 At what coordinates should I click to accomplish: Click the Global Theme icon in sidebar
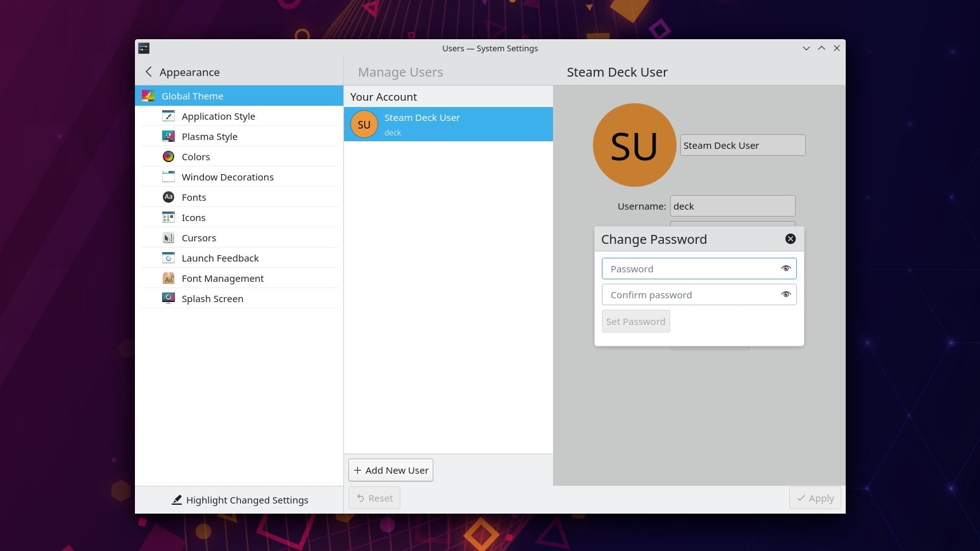pyautogui.click(x=148, y=96)
